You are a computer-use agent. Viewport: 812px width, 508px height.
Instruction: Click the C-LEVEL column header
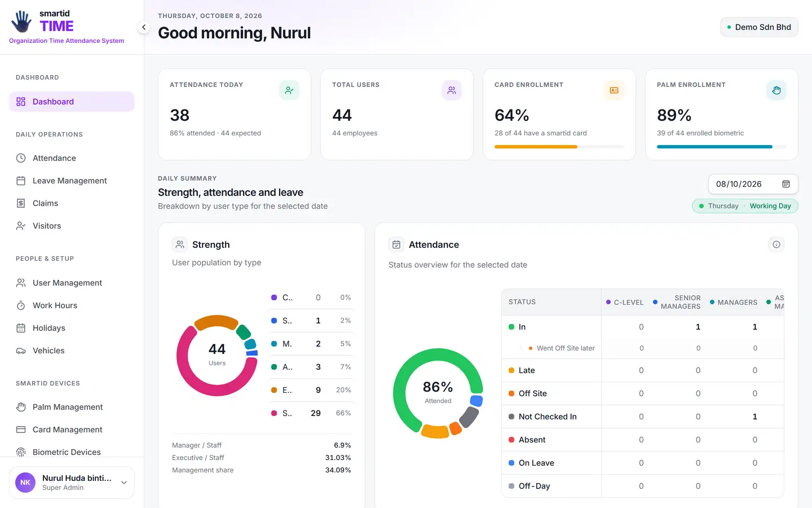coord(625,303)
